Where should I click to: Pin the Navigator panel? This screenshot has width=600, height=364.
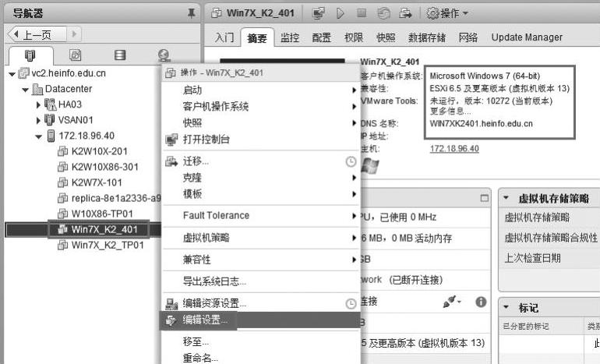coord(192,13)
